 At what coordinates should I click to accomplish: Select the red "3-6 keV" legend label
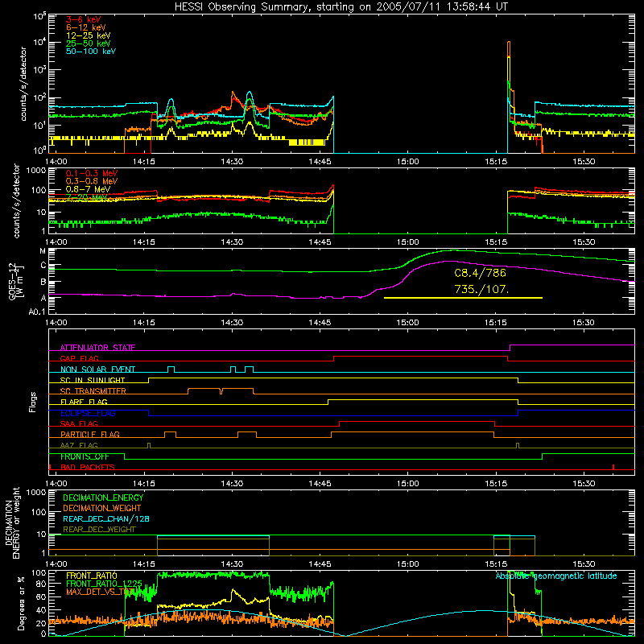[x=84, y=19]
